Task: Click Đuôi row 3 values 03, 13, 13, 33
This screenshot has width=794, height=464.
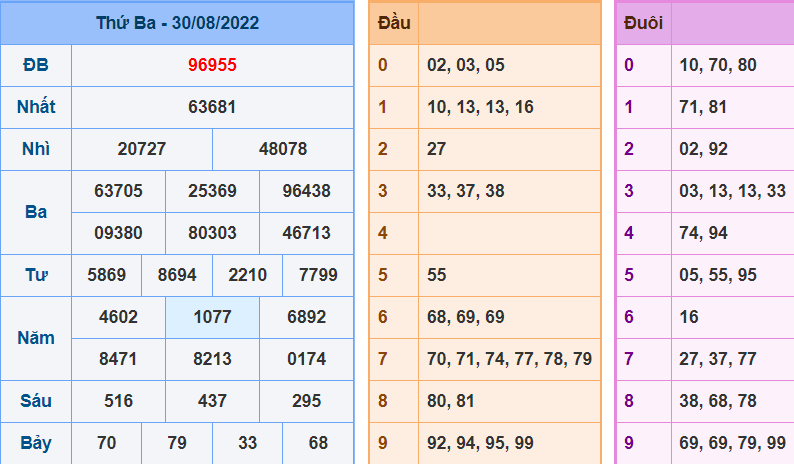Action: (733, 191)
